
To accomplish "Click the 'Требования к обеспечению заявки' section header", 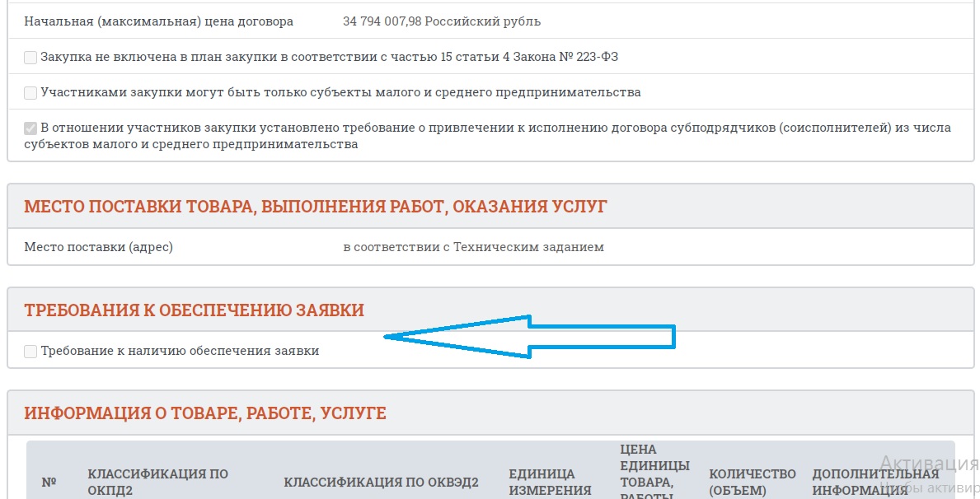I will pyautogui.click(x=194, y=310).
